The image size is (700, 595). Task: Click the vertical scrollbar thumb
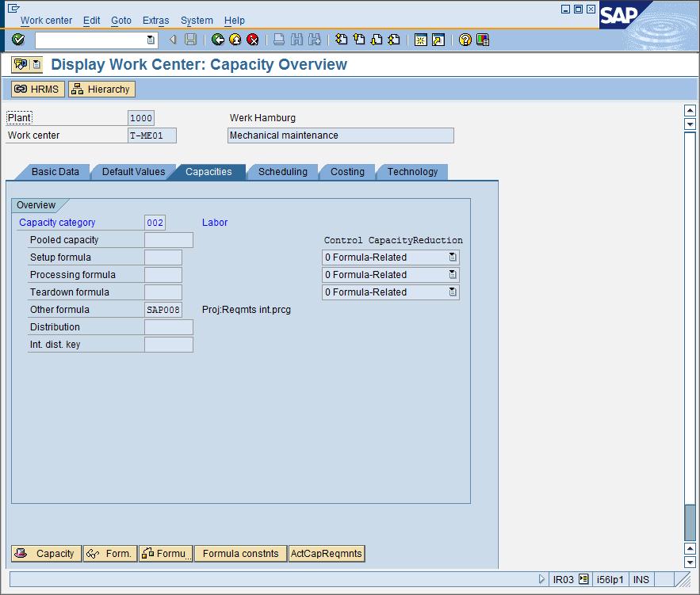[690, 522]
